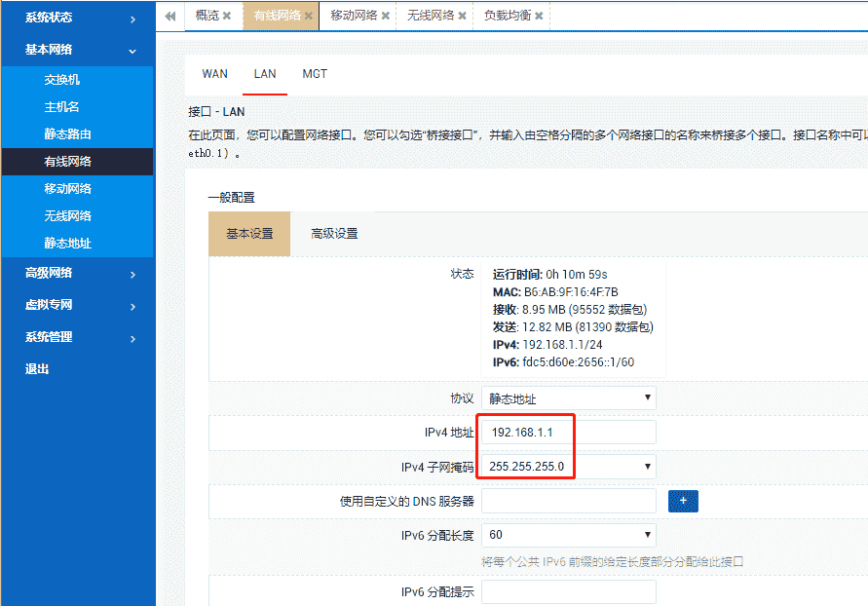Close the 无线网络 tab
The image size is (868, 606).
point(461,17)
